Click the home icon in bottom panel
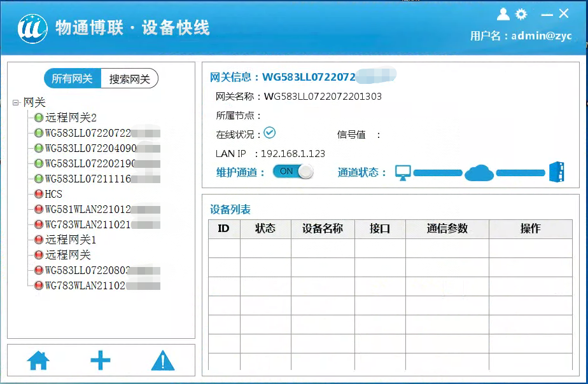 38,360
